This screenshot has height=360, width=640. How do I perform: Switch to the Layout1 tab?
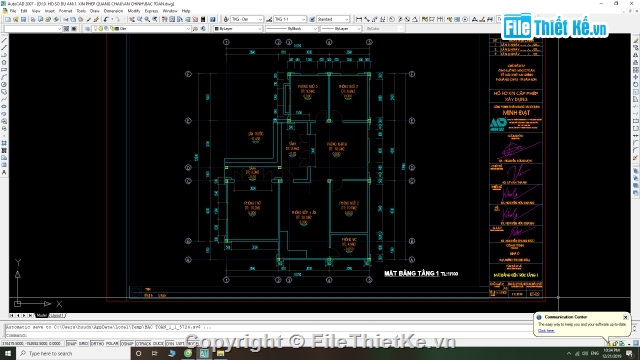(x=57, y=316)
